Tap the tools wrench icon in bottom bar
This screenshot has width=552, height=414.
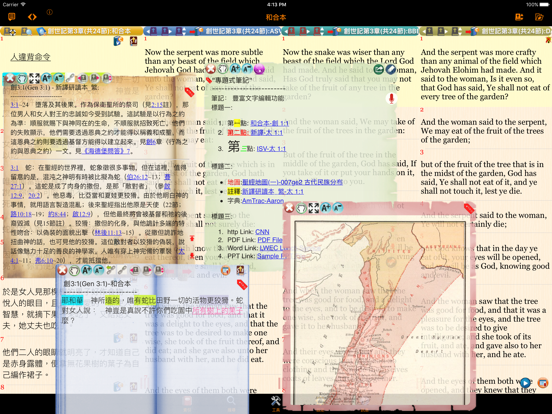click(276, 402)
